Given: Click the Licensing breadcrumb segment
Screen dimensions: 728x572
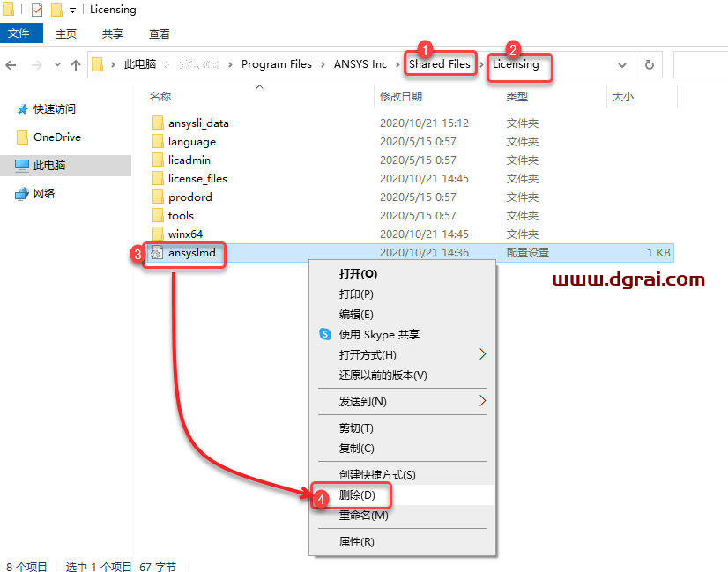Looking at the screenshot, I should pyautogui.click(x=516, y=64).
